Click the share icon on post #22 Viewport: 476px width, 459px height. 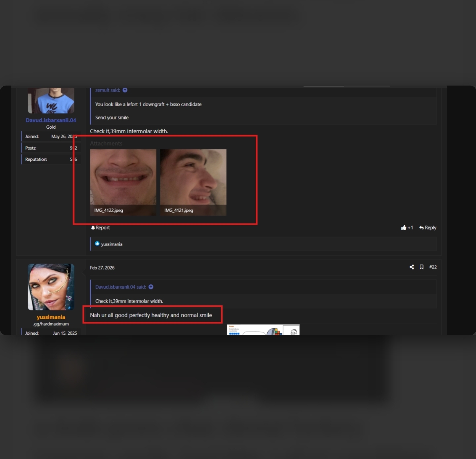coord(411,267)
